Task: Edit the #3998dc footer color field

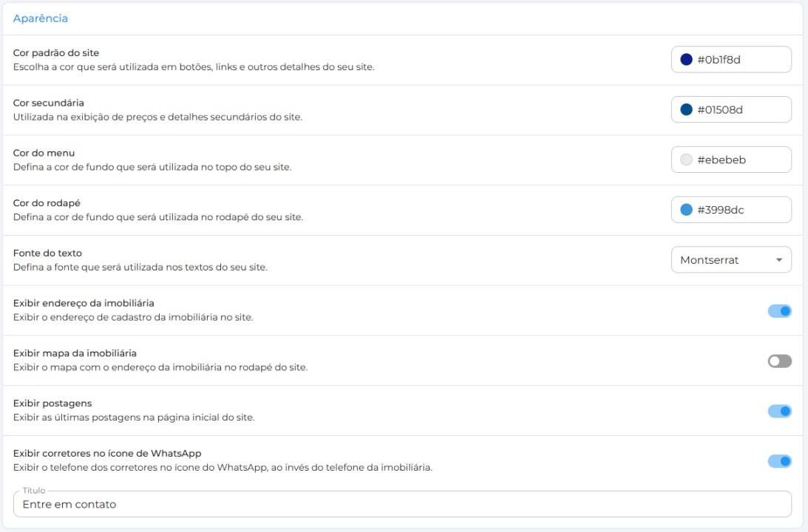Action: pyautogui.click(x=731, y=210)
